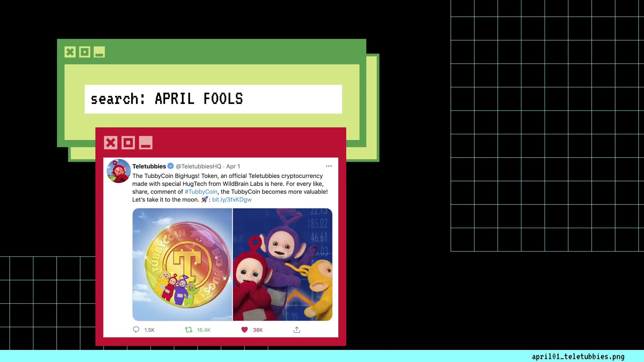This screenshot has width=644, height=362.
Task: Maximize the red tweet window
Action: 128,143
